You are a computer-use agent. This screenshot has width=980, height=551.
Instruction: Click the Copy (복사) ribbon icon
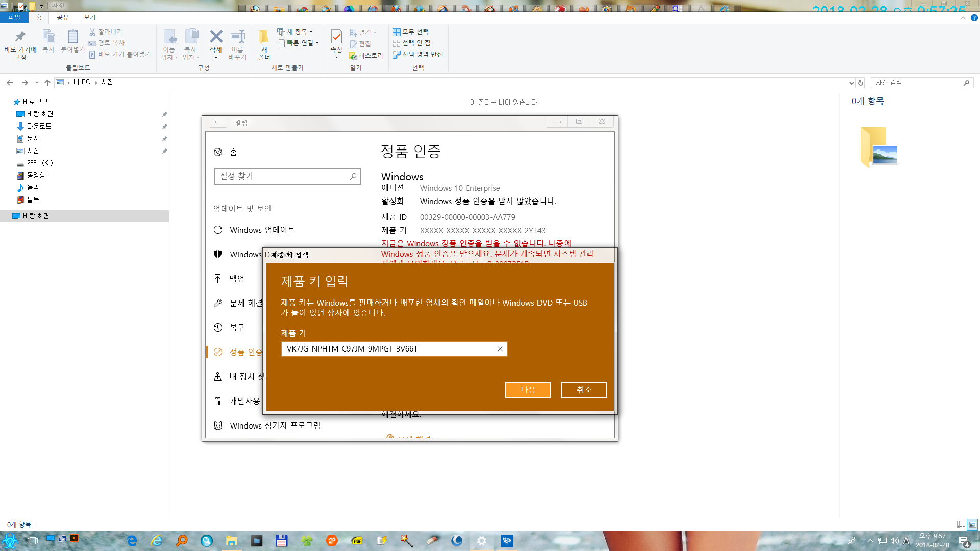click(x=48, y=41)
